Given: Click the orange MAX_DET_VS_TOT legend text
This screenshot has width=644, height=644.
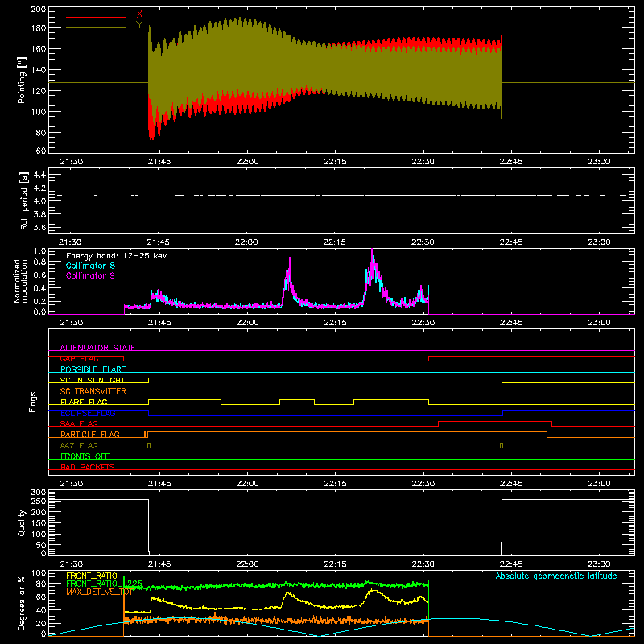Looking at the screenshot, I should point(99,592).
